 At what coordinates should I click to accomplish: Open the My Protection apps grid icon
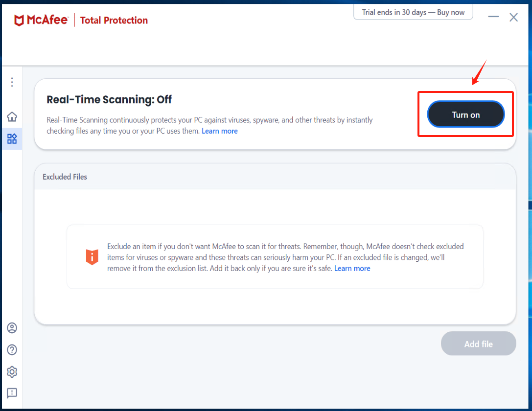pos(12,138)
